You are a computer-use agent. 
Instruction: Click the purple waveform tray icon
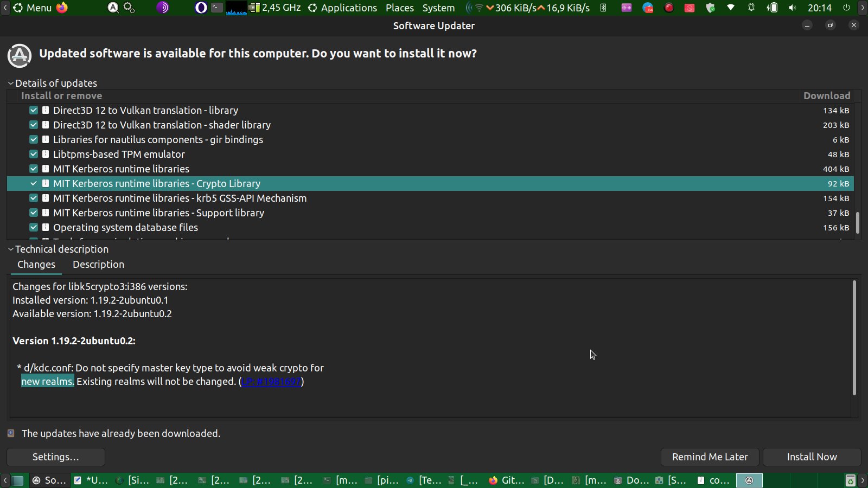tap(627, 8)
